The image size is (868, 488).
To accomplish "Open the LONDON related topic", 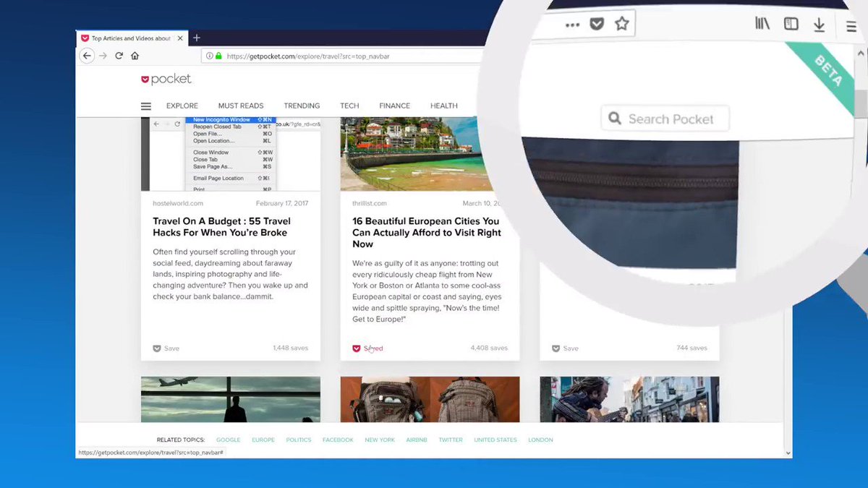I will 540,440.
